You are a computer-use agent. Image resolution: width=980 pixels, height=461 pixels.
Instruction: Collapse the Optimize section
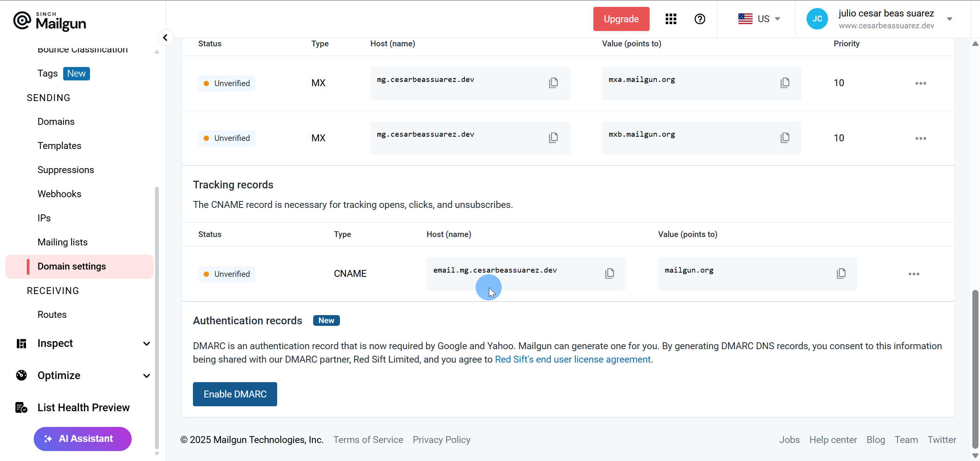click(x=147, y=376)
